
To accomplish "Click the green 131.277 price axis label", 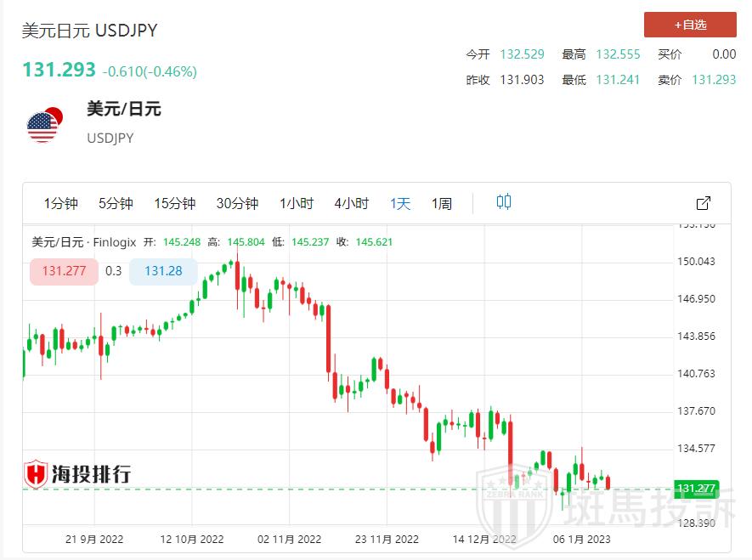I will pyautogui.click(x=696, y=489).
